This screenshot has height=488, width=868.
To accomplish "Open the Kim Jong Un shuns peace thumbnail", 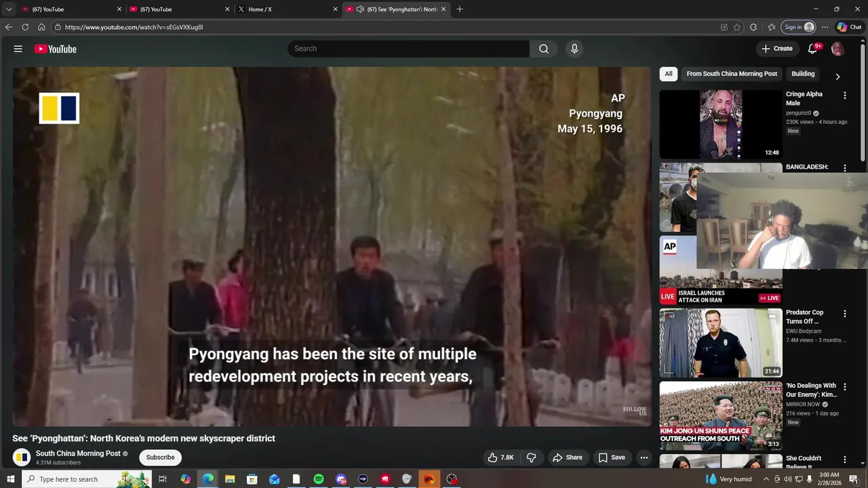I will 721,415.
